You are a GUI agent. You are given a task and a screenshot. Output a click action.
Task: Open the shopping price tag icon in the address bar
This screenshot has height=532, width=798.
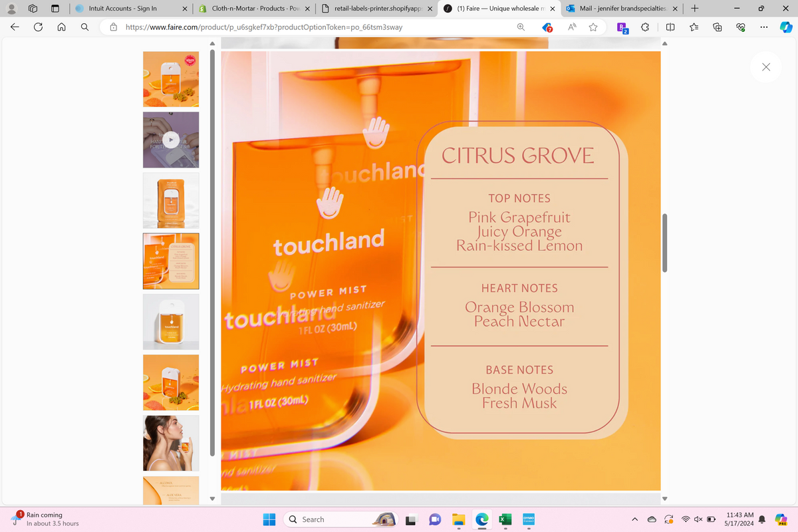click(x=547, y=27)
